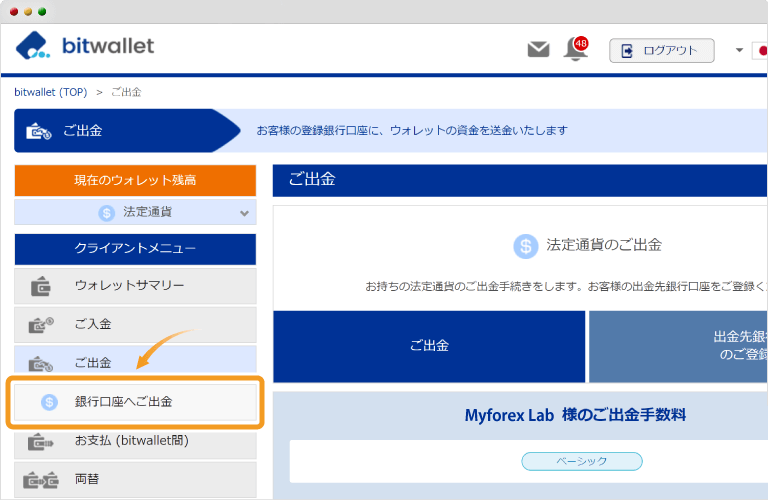Click the ログアウト button

coord(662,50)
